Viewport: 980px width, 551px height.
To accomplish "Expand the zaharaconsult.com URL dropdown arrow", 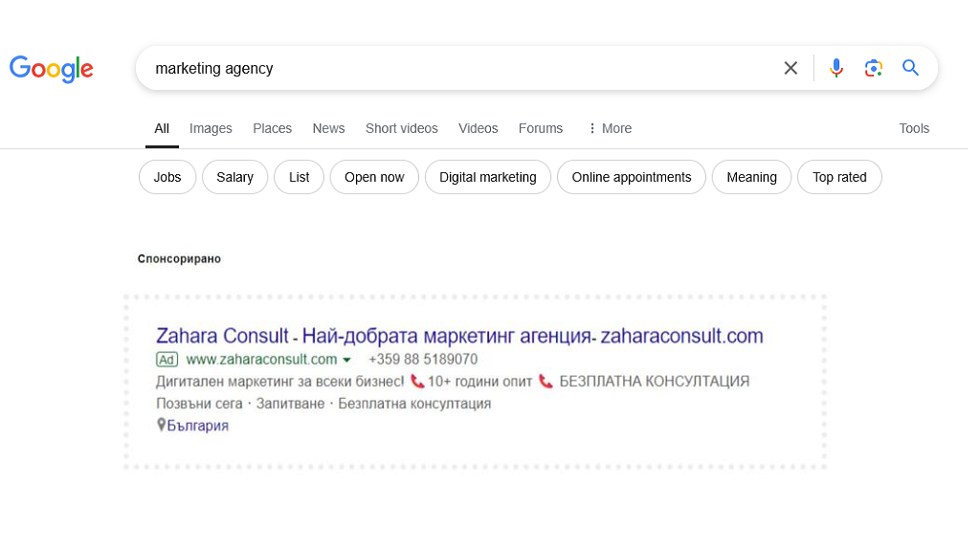I will coord(346,361).
